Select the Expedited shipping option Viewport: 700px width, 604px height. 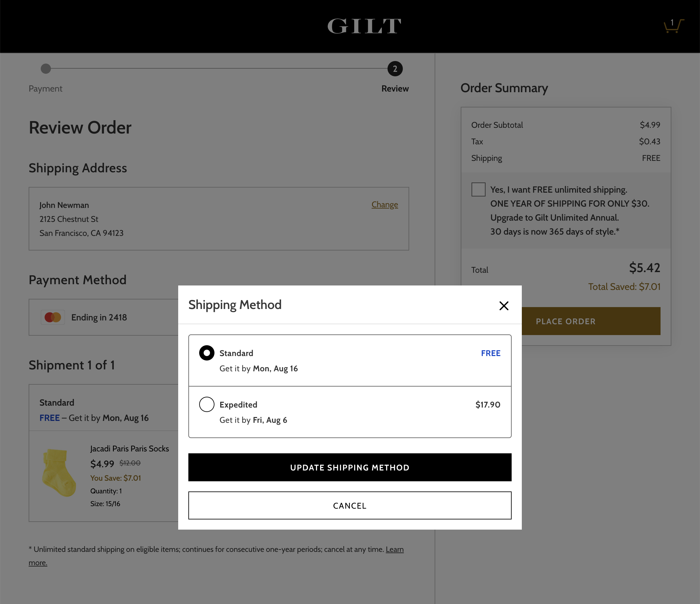pos(206,404)
